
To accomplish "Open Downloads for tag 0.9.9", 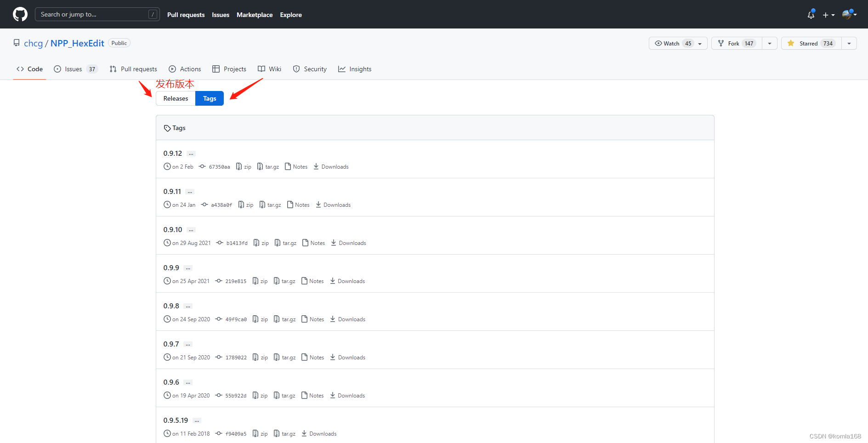I will pos(347,281).
